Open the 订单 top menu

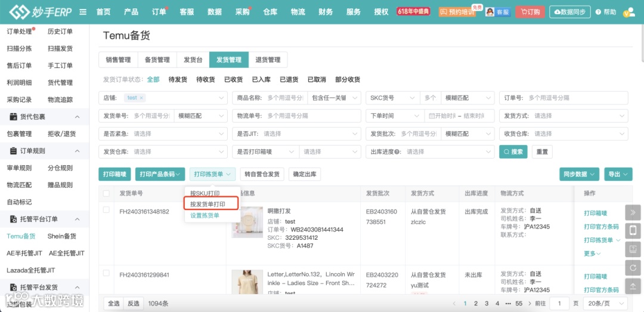pos(159,12)
